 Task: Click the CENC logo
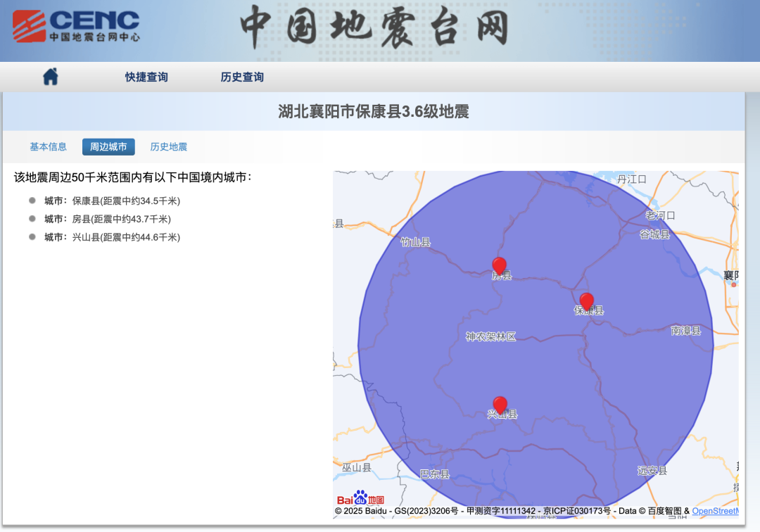coord(76,27)
